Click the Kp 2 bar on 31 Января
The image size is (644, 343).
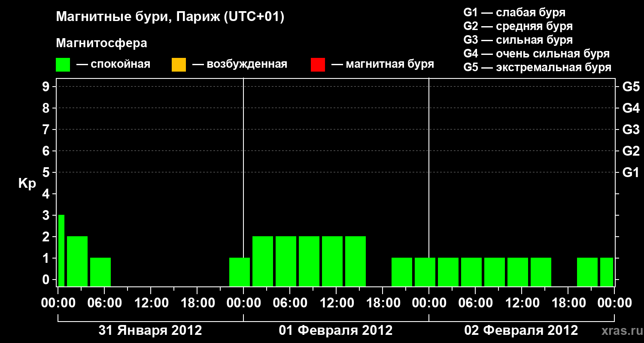pos(77,261)
